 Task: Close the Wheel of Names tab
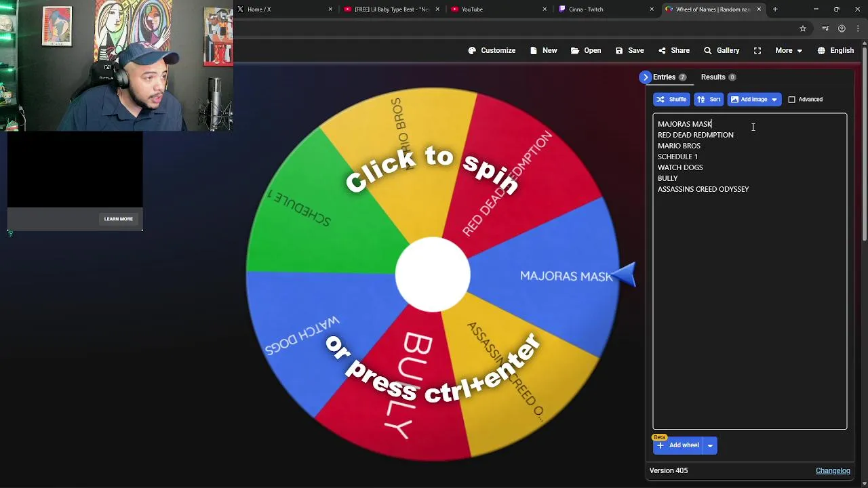(x=759, y=9)
